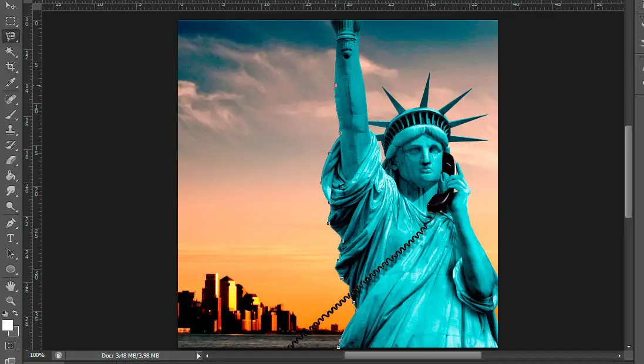Select the History Brush tool
The image size is (644, 364).
coord(11,145)
